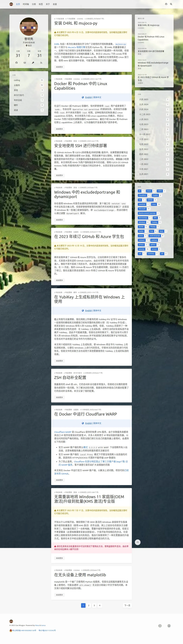The height and width of the screenshot is (644, 183).
Task: Open the RSS feed icon in profile
Action: point(41,63)
